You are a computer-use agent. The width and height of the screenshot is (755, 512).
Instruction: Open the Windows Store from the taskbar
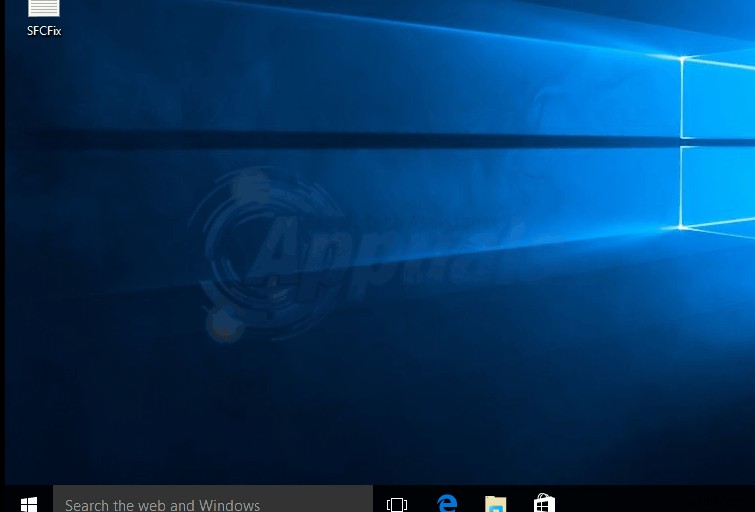point(544,503)
